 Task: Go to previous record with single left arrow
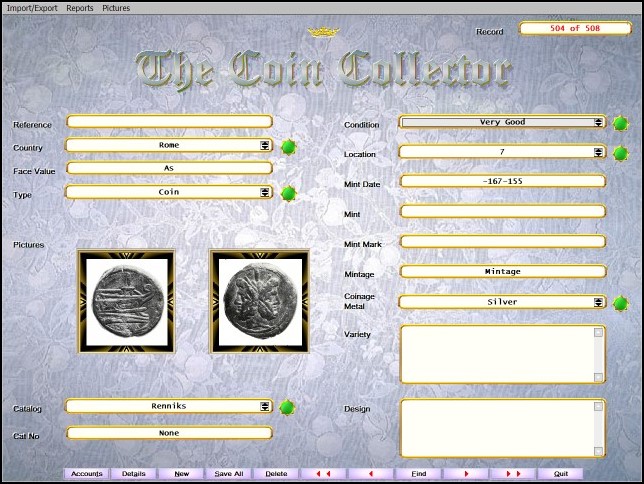click(x=371, y=474)
